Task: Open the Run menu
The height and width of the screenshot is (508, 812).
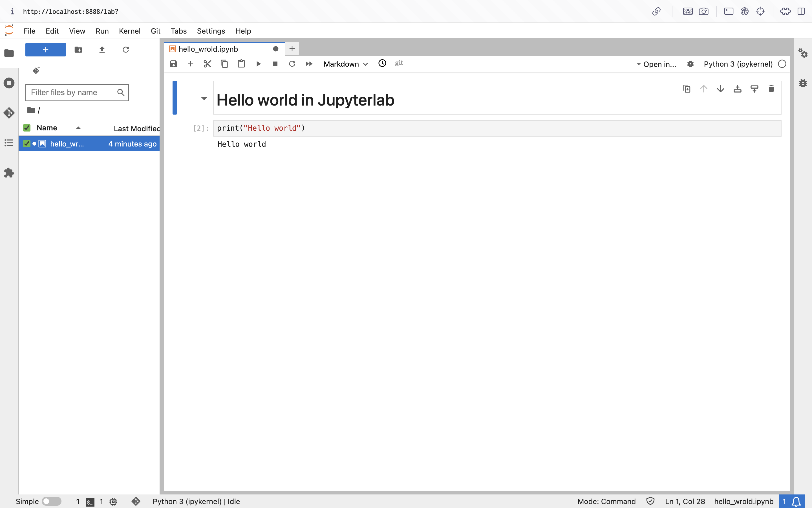Action: click(x=102, y=31)
